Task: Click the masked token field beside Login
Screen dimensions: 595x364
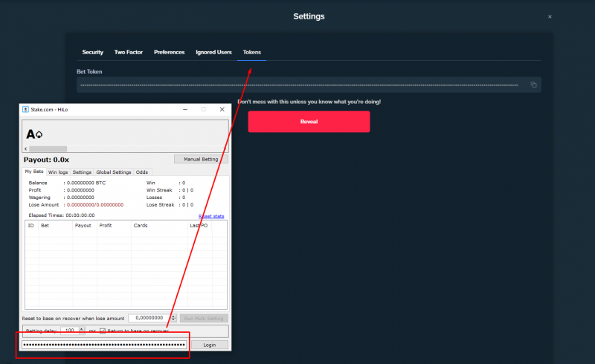Action: click(x=104, y=345)
